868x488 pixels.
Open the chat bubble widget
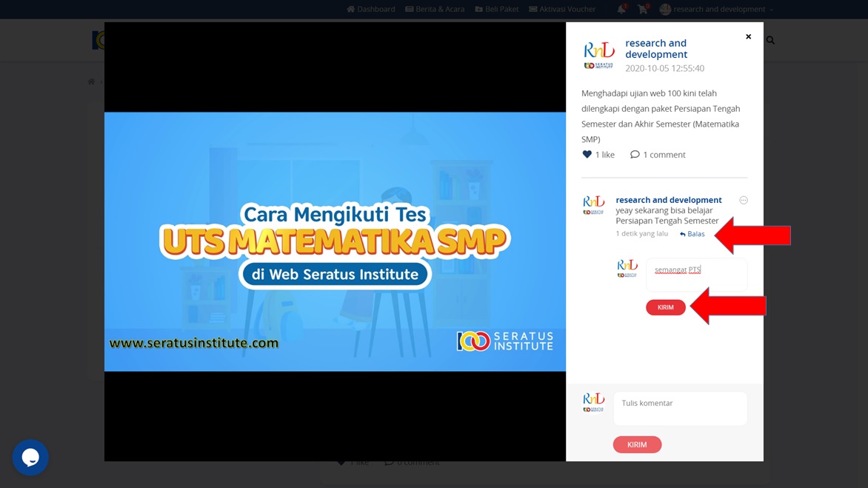[30, 457]
